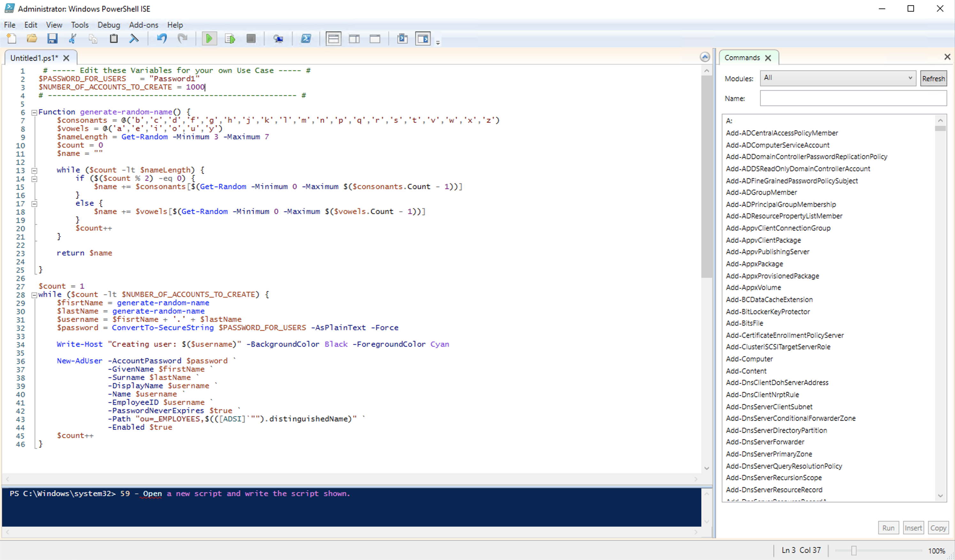This screenshot has height=560, width=955.
Task: Click in the blue console pane prompt
Action: point(351,507)
